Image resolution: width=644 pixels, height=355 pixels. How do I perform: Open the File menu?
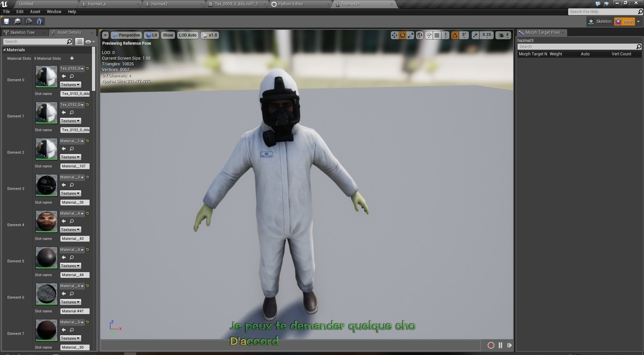click(x=7, y=11)
